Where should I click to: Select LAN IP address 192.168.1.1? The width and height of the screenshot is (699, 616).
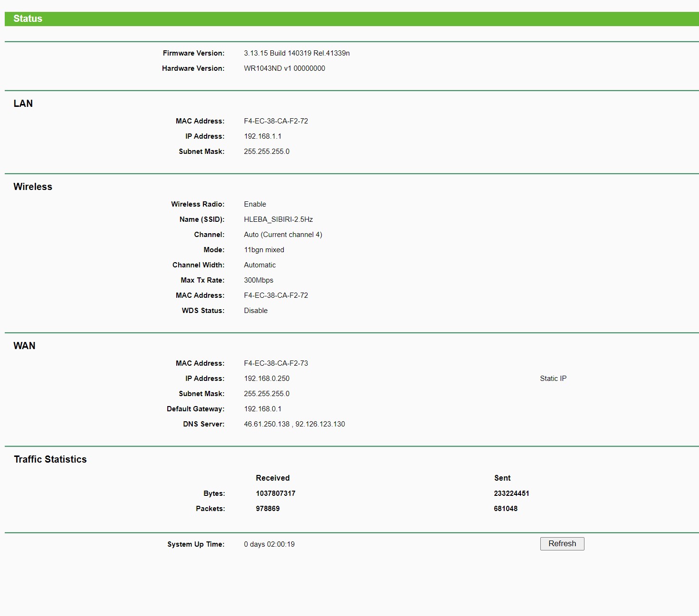pyautogui.click(x=263, y=136)
